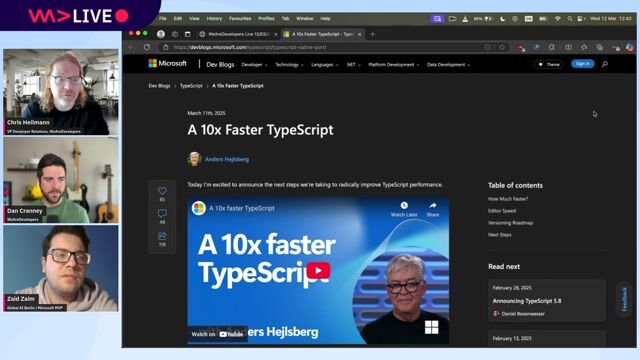Expand the Technology dropdown

coord(289,65)
